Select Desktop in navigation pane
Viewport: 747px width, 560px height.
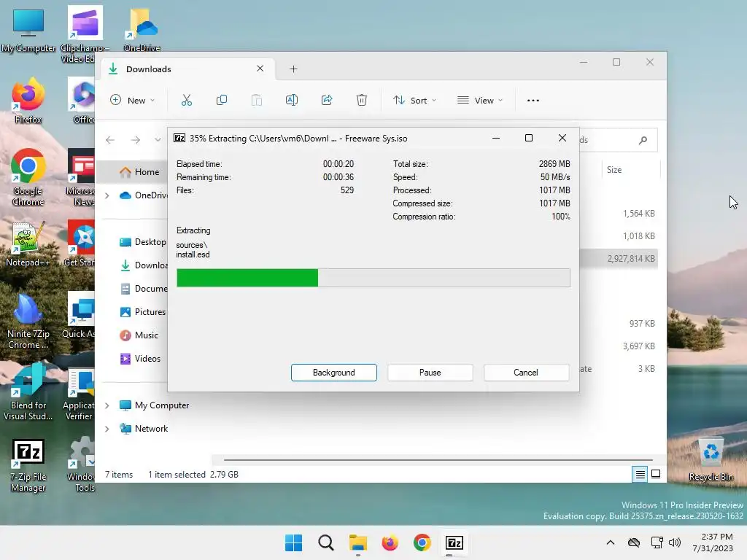point(142,242)
